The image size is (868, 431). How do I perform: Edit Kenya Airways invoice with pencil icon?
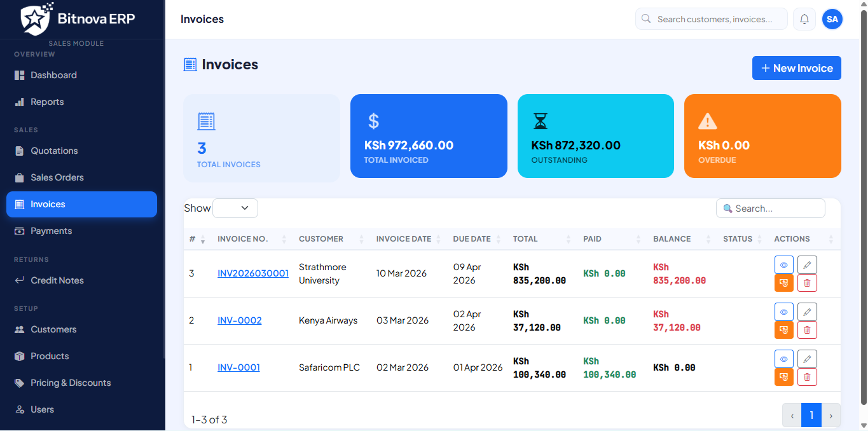[x=807, y=311]
